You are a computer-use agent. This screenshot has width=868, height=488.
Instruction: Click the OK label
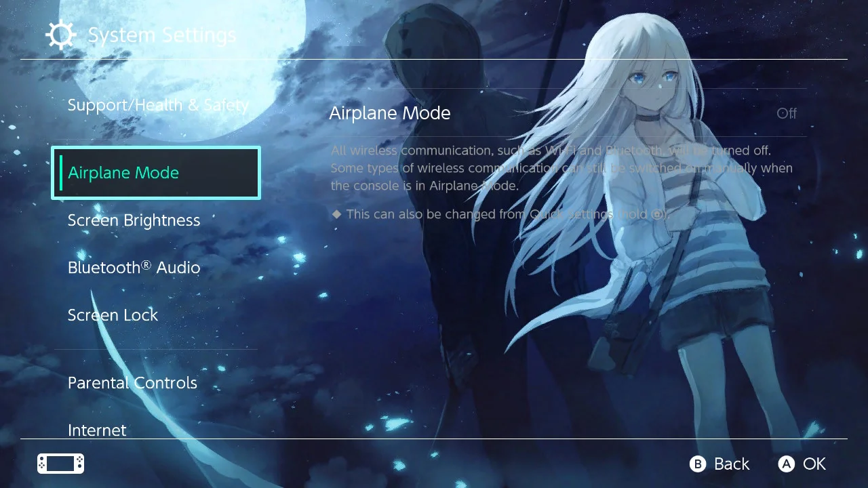point(814,464)
